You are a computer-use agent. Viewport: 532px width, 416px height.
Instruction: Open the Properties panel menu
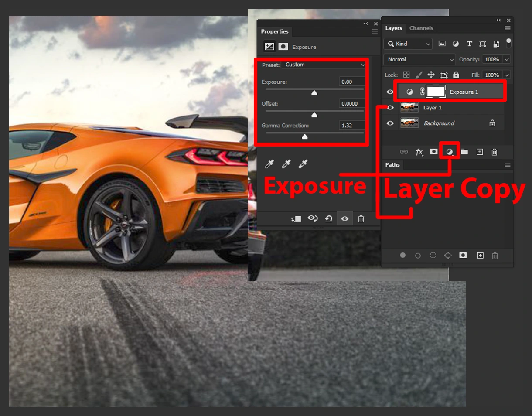[375, 31]
